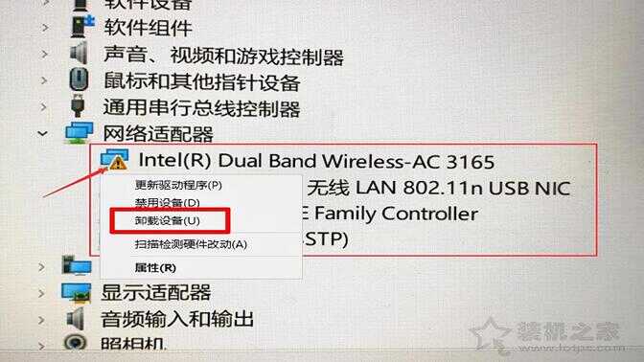Click the audio input and output icon
644x362 pixels.
tap(76, 319)
